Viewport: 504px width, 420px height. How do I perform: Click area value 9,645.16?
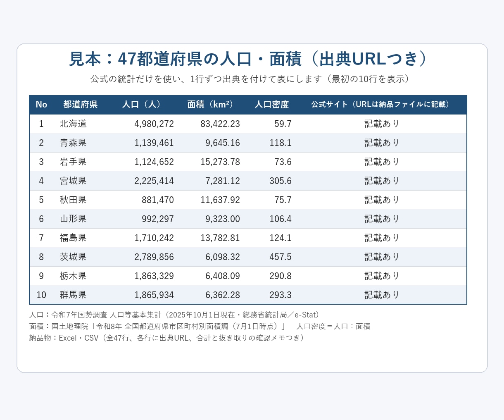pos(223,143)
